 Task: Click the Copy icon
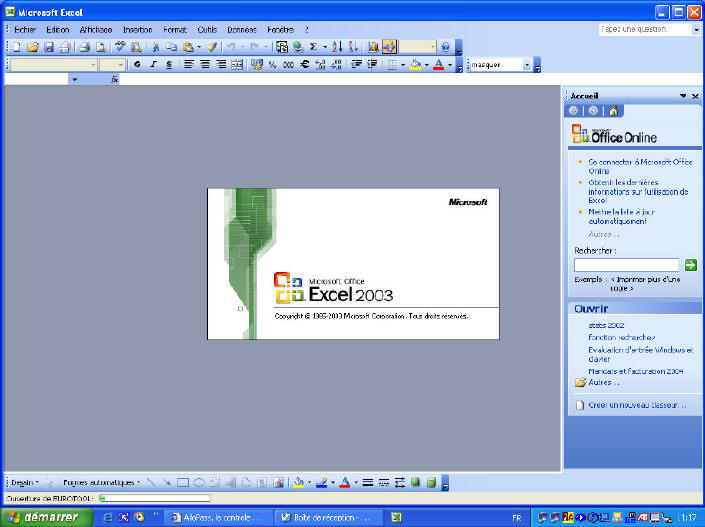click(171, 47)
